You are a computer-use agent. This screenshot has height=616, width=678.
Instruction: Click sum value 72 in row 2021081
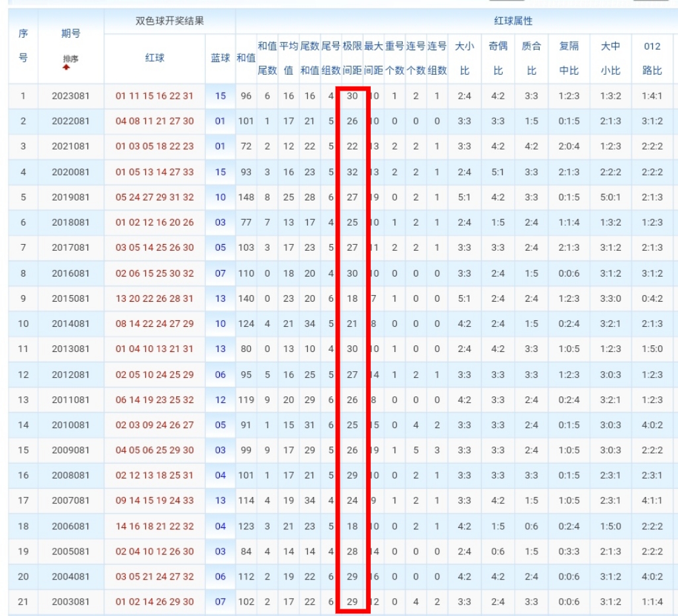[246, 146]
